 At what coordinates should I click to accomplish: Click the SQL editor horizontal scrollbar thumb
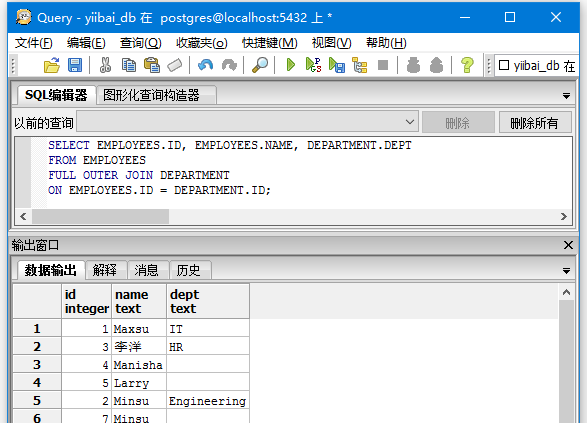coord(100,216)
